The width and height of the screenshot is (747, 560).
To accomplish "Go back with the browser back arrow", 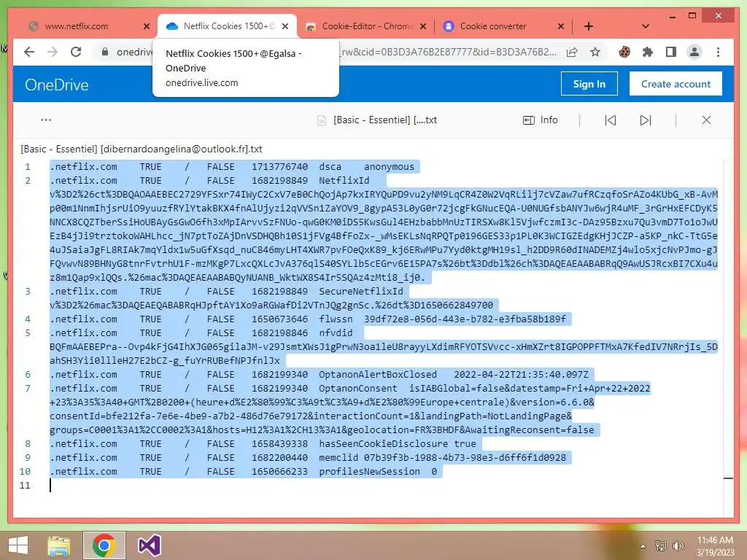I will [x=29, y=52].
